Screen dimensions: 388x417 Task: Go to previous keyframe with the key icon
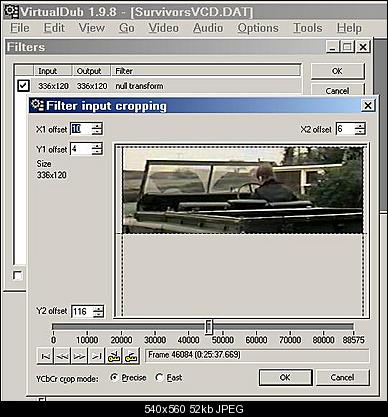click(114, 356)
